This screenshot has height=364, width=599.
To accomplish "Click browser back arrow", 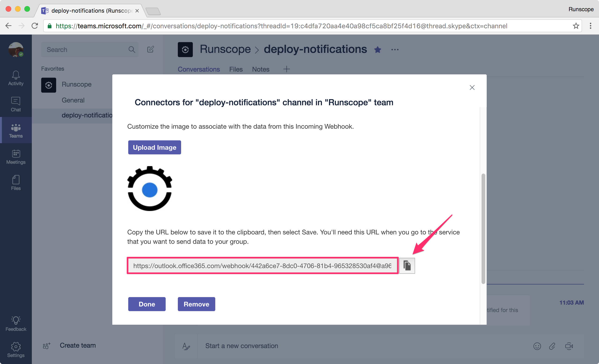I will coord(8,26).
